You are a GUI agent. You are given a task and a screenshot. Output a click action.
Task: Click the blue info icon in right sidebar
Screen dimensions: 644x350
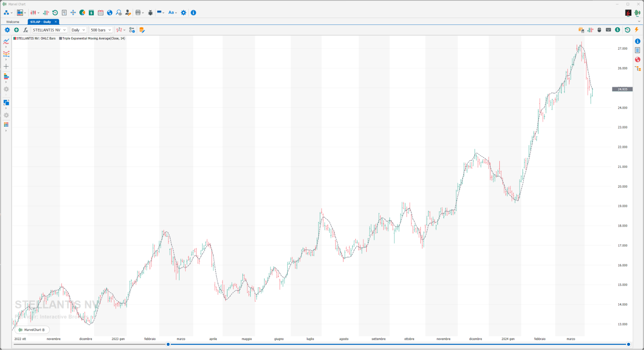coord(638,41)
